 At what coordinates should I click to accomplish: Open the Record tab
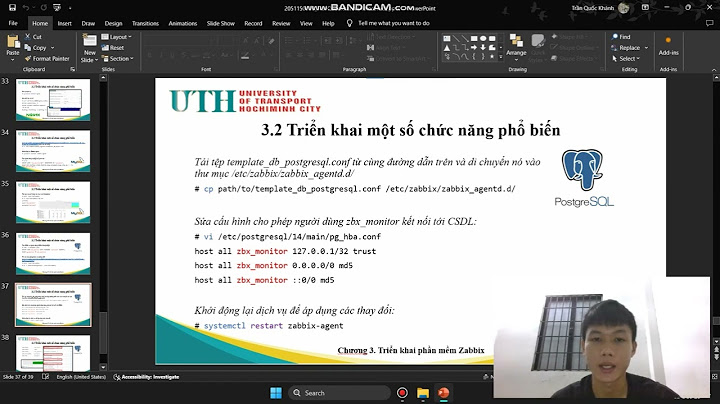[x=253, y=23]
